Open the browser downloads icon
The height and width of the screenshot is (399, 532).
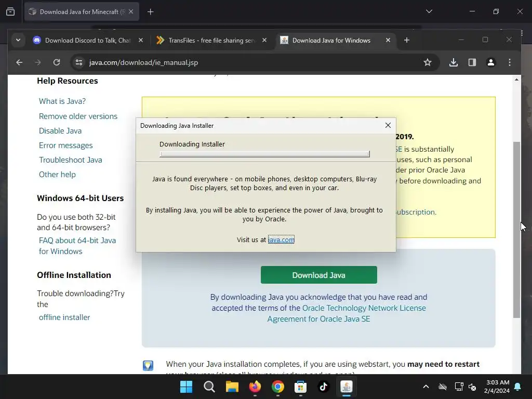pyautogui.click(x=454, y=62)
